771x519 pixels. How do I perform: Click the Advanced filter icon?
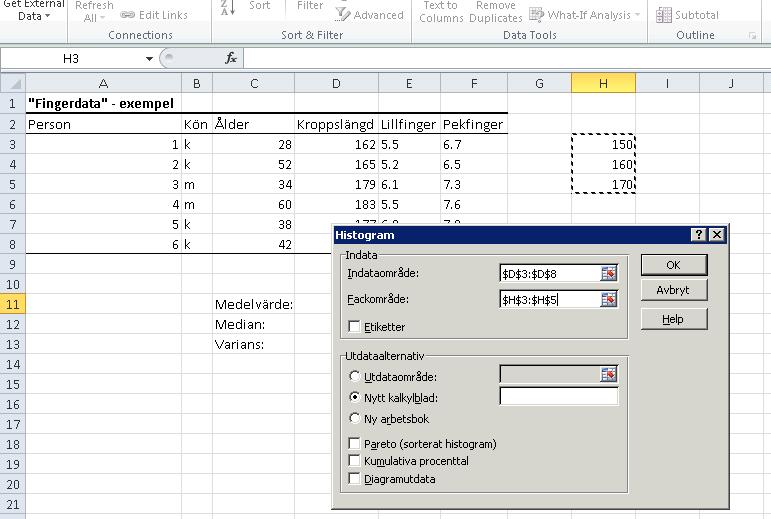click(342, 15)
